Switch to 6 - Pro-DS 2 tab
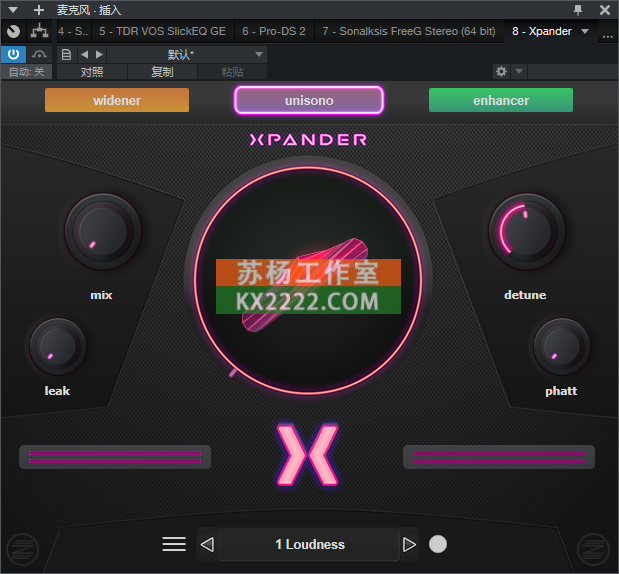The width and height of the screenshot is (619, 574). (x=274, y=31)
